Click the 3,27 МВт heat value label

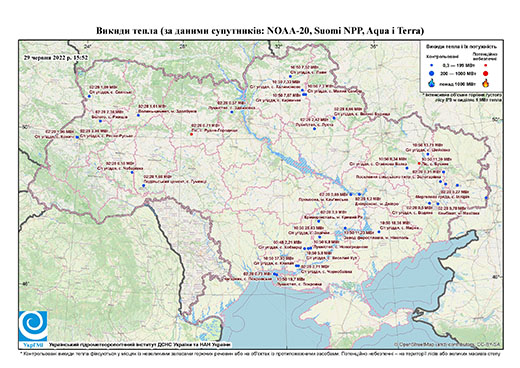[455, 192]
